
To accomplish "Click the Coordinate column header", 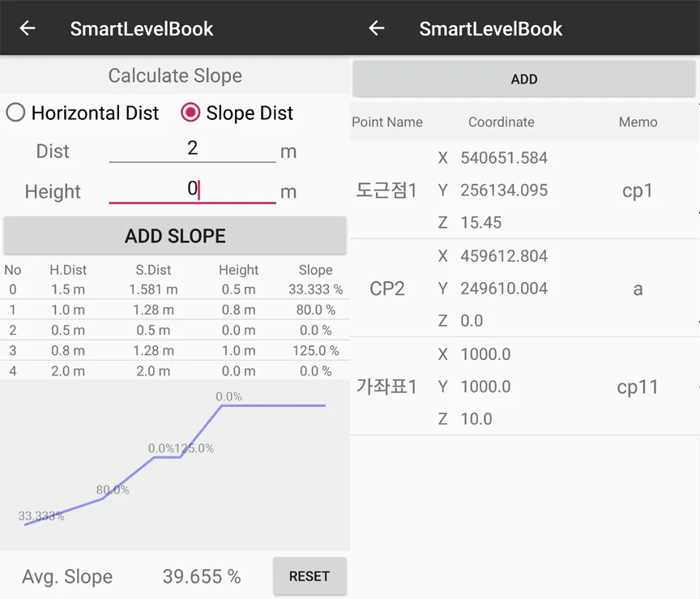I will (502, 122).
